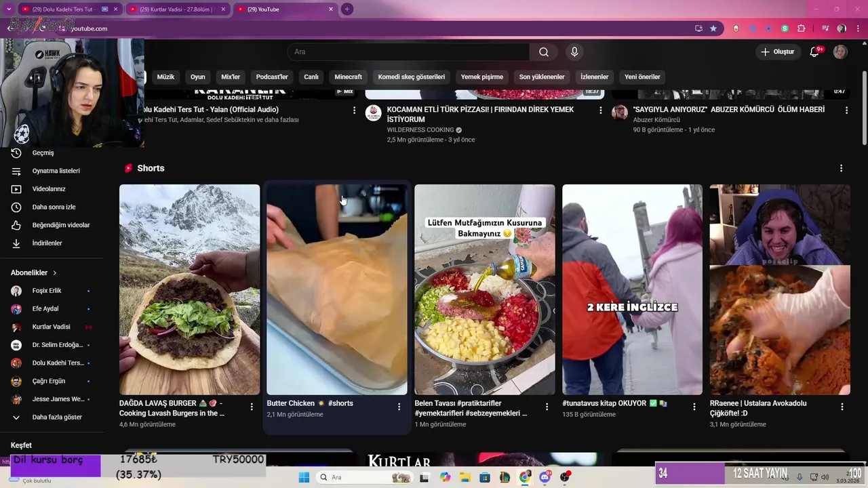Open more options for Butter Chicken short
The image size is (868, 488).
coord(399,407)
